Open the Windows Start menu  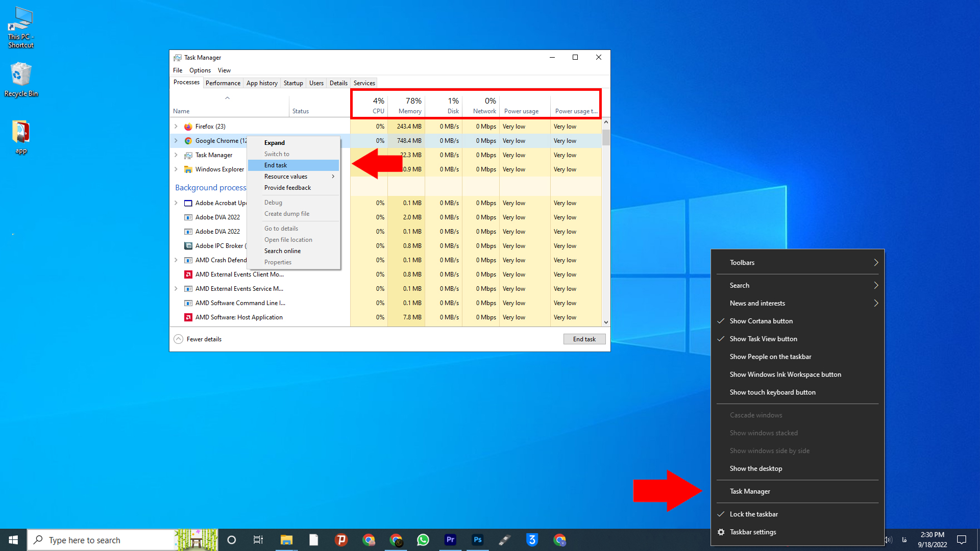tap(13, 540)
